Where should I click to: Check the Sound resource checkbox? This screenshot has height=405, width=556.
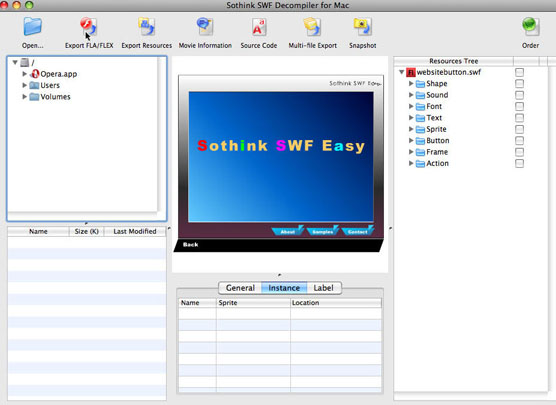(519, 95)
